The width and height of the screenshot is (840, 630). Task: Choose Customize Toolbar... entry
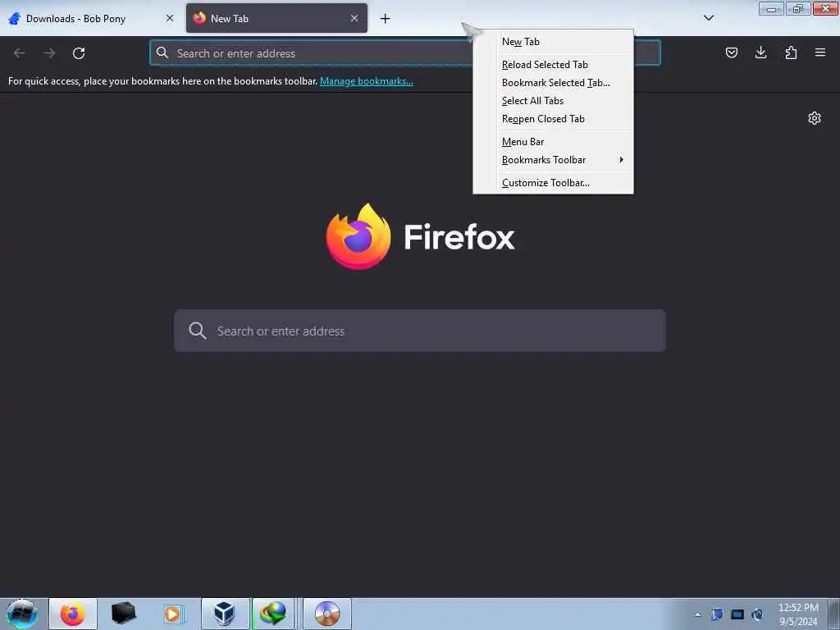pyautogui.click(x=553, y=183)
